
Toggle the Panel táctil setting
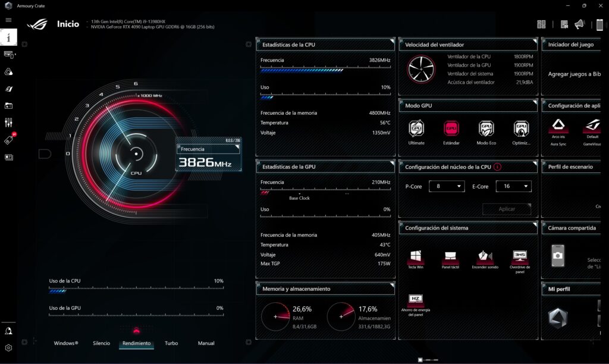coord(450,256)
